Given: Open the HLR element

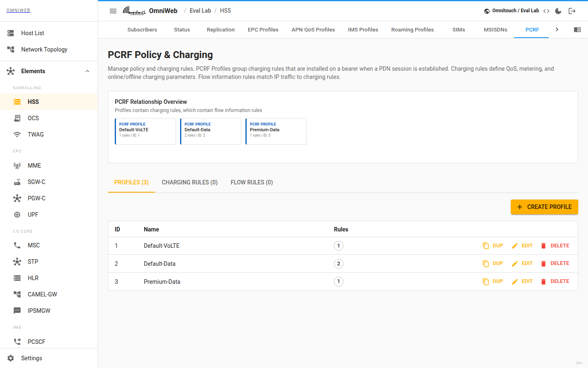Looking at the screenshot, I should click(x=49, y=278).
